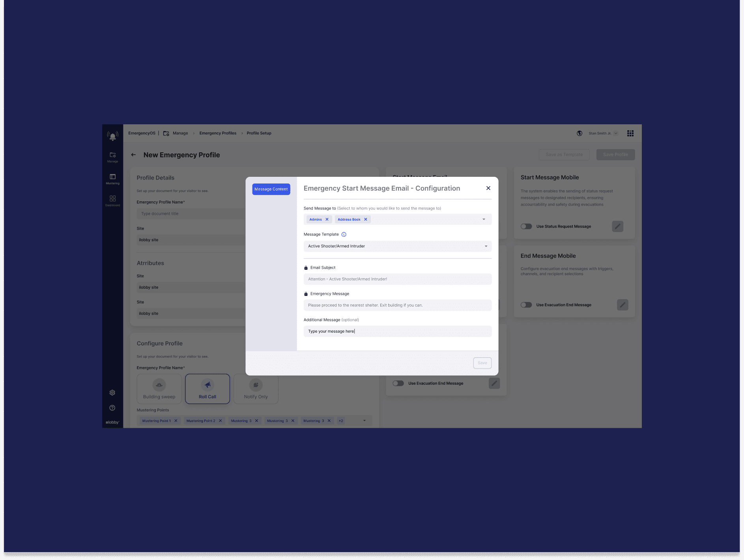
Task: Close the Configuration dialog with X
Action: 488,188
